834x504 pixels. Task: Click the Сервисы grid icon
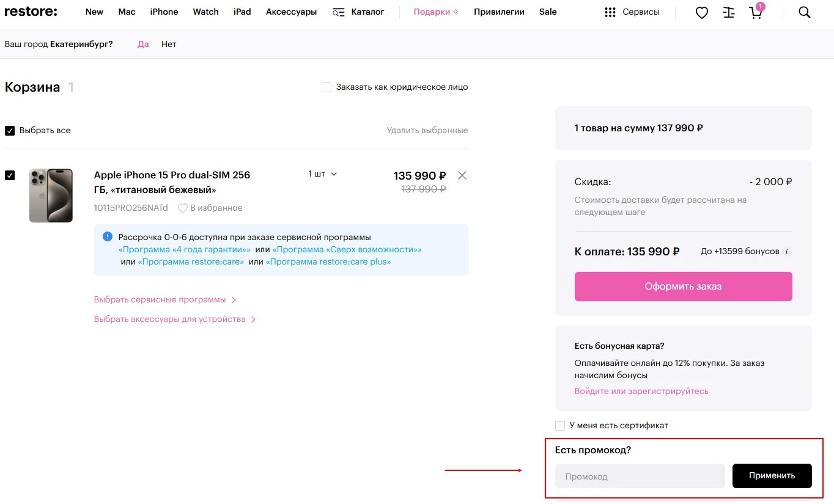(610, 12)
